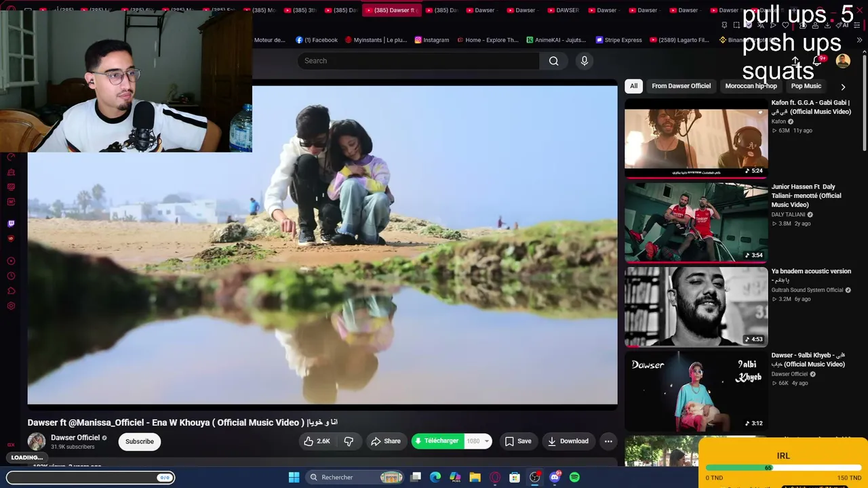Image resolution: width=868 pixels, height=488 pixels.
Task: Open YouTube account avatar menu
Action: pyautogui.click(x=843, y=61)
